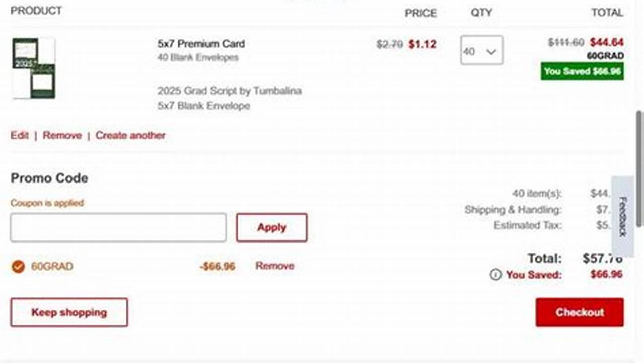Click Edit to modify the 5x7 Premium Card
644x363 pixels.
click(x=19, y=135)
